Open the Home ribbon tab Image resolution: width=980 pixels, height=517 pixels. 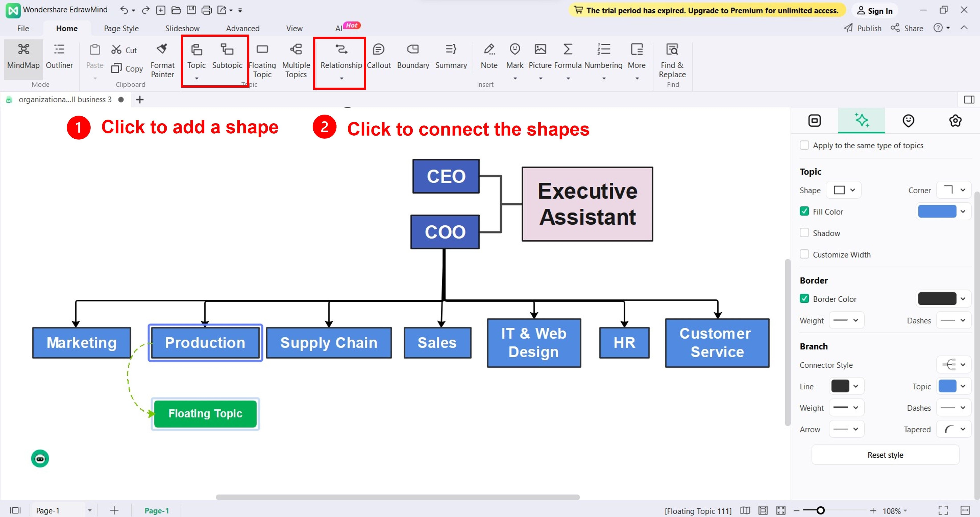click(67, 28)
